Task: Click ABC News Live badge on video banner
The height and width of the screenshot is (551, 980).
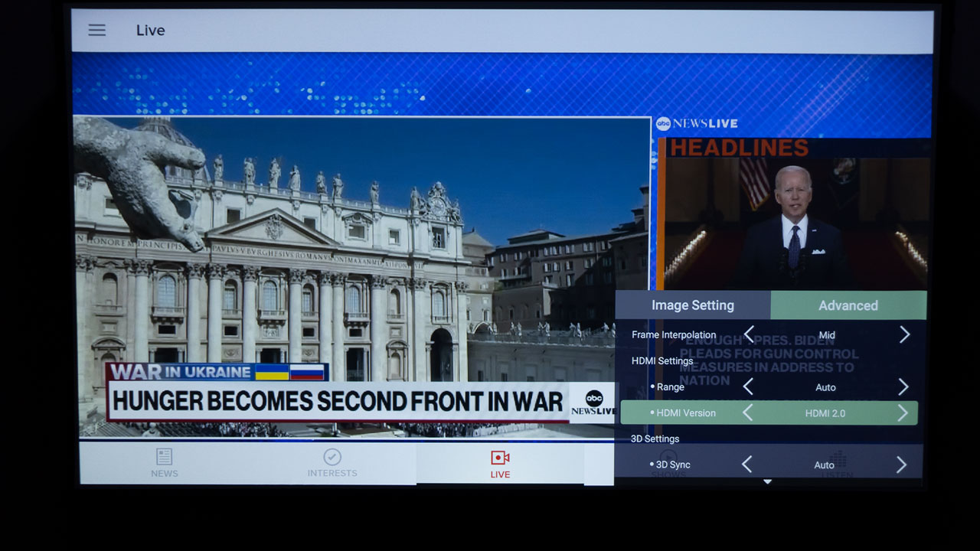Action: pyautogui.click(x=593, y=403)
